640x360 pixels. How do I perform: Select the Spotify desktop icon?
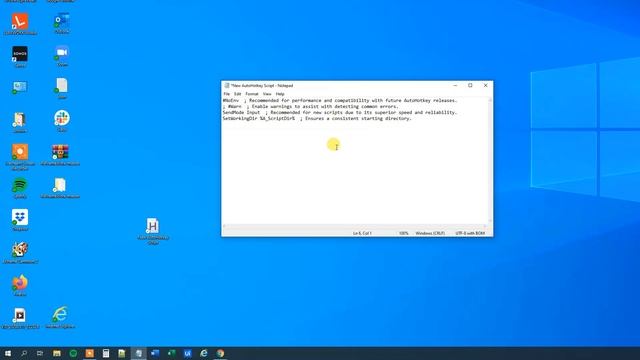click(20, 188)
